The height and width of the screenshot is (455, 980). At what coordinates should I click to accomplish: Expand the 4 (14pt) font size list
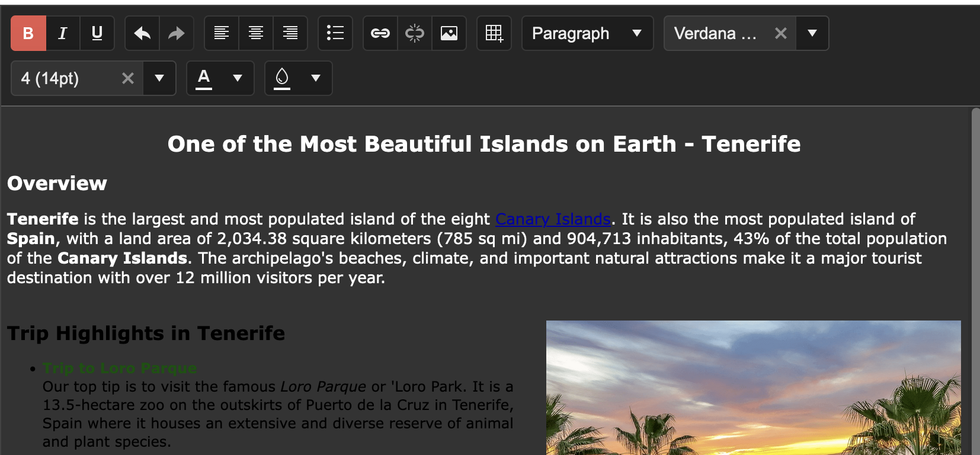click(159, 78)
